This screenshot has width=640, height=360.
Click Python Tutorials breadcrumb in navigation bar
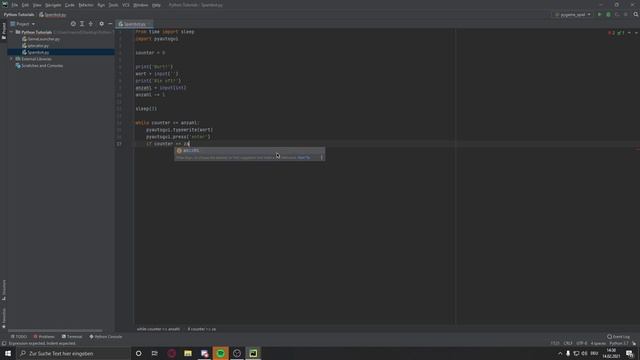(x=19, y=15)
